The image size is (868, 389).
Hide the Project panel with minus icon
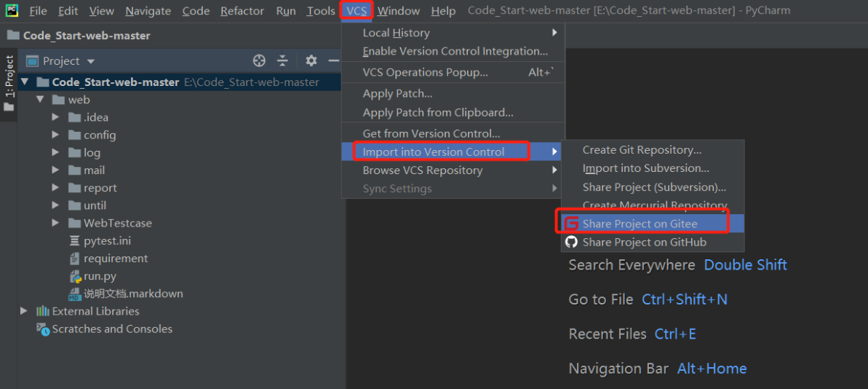point(333,61)
